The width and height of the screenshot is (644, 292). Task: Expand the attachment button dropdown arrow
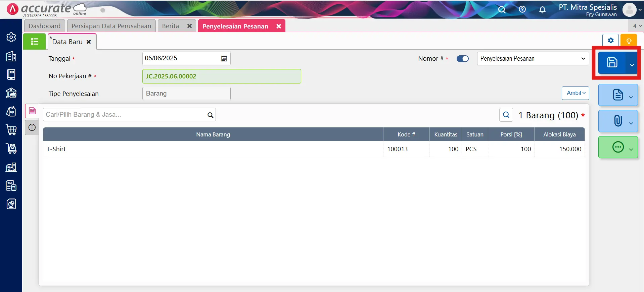pos(631,123)
